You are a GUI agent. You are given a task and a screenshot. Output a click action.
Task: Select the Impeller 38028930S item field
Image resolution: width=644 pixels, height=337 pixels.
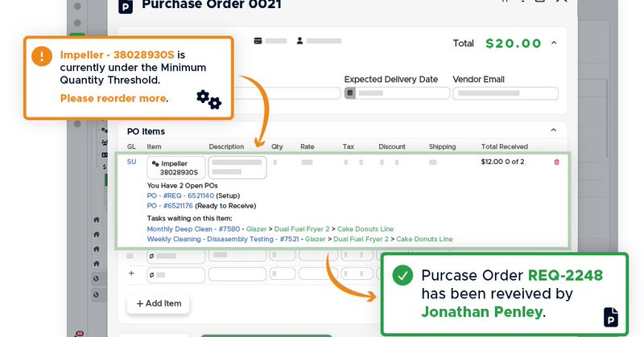click(x=175, y=167)
